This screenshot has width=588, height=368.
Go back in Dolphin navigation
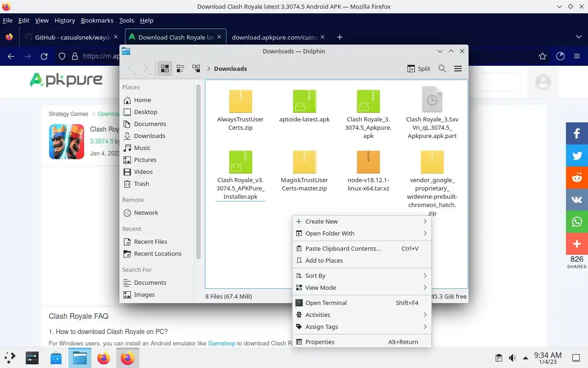pos(131,69)
